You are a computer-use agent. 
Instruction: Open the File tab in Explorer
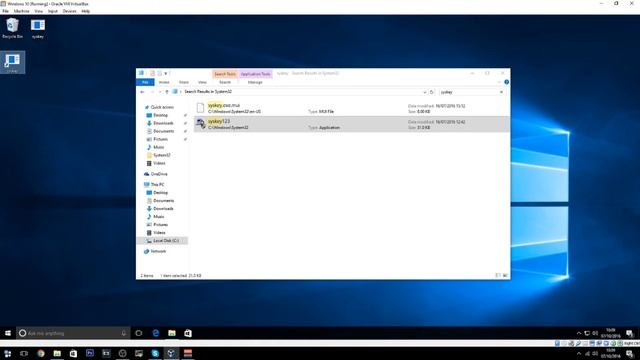145,82
